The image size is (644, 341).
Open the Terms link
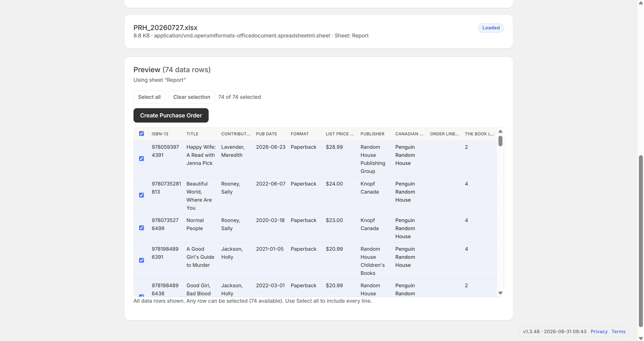point(618,331)
